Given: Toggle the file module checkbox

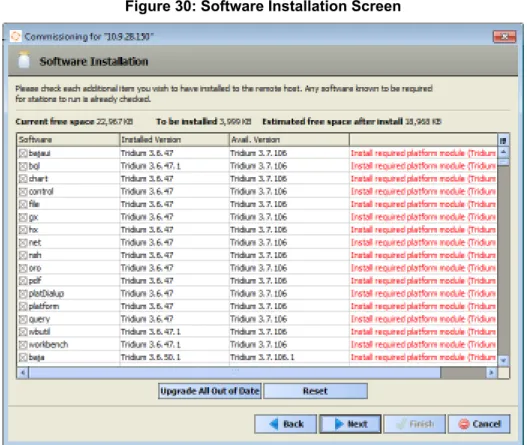Looking at the screenshot, I should pos(23,205).
